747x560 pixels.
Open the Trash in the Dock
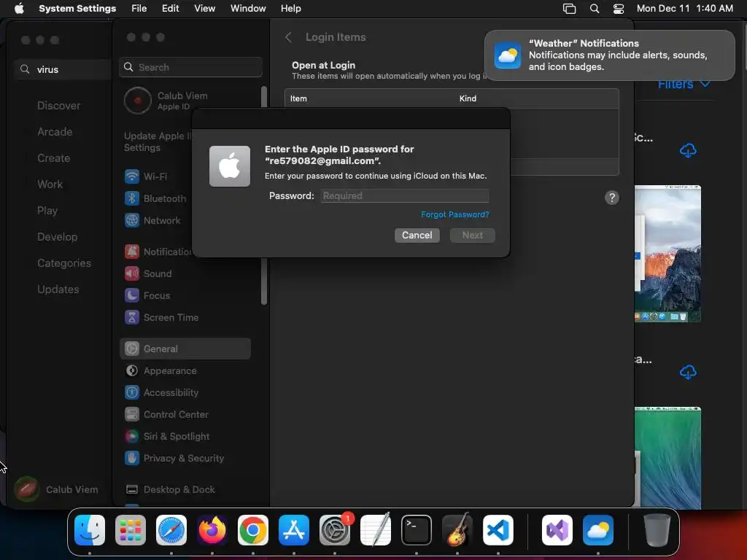click(657, 530)
